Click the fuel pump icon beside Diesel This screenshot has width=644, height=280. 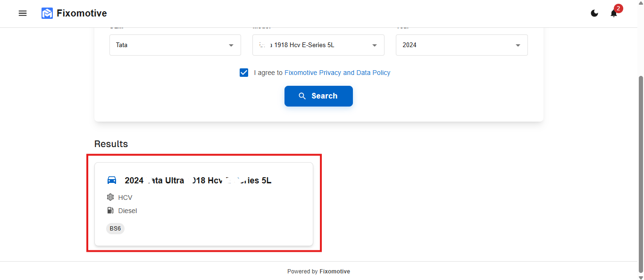tap(110, 210)
